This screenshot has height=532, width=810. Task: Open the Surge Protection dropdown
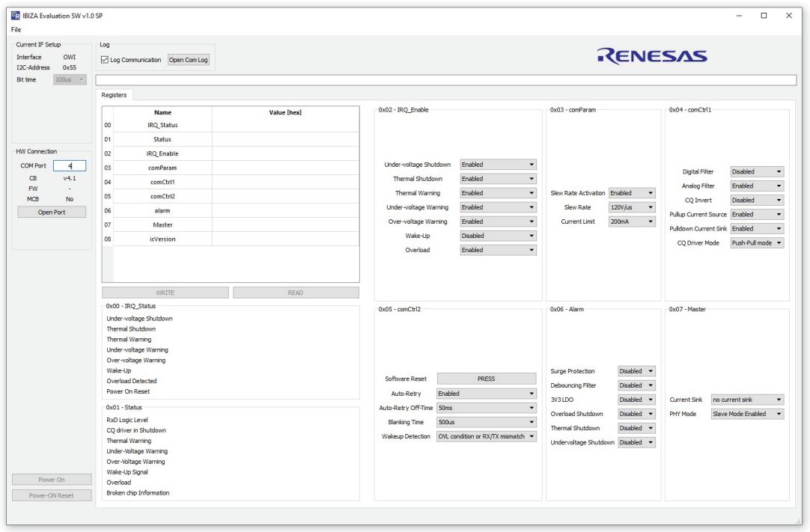636,371
